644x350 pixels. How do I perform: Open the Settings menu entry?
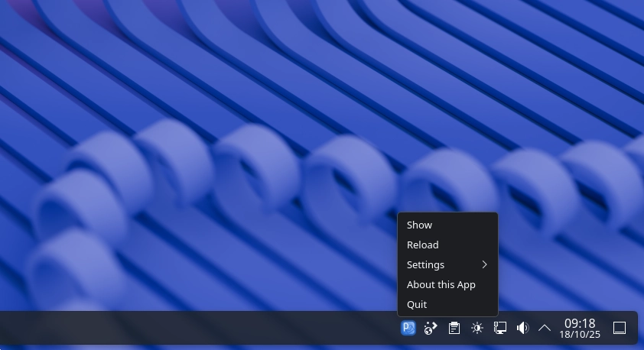[x=426, y=264]
